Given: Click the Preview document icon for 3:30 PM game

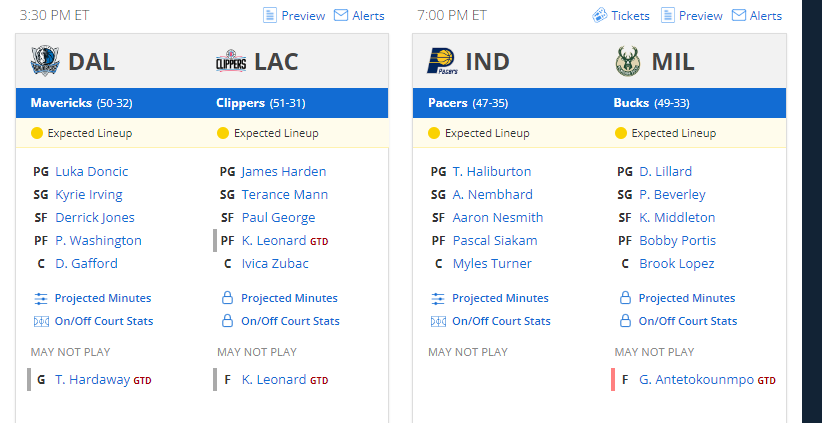Looking at the screenshot, I should tap(269, 16).
